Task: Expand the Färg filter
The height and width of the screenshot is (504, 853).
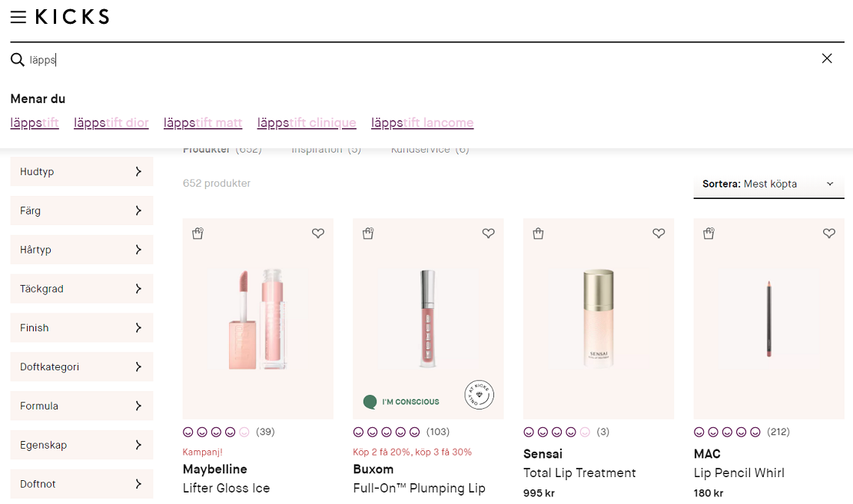Action: point(81,211)
